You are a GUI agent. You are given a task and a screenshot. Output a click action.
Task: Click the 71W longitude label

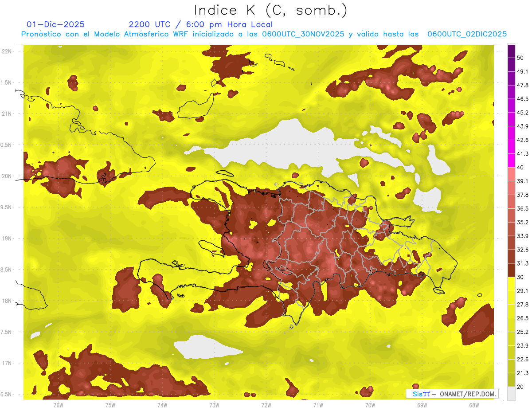point(318,405)
